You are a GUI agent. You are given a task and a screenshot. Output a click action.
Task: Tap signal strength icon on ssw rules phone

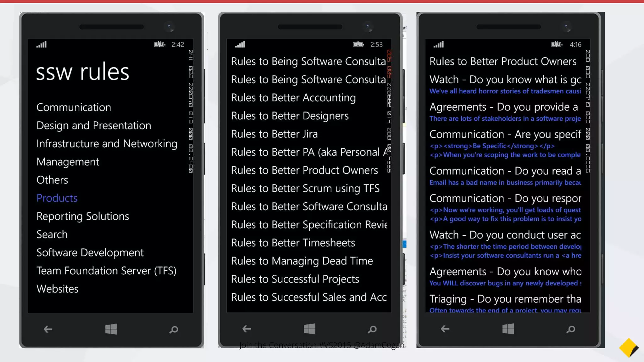pos(42,44)
